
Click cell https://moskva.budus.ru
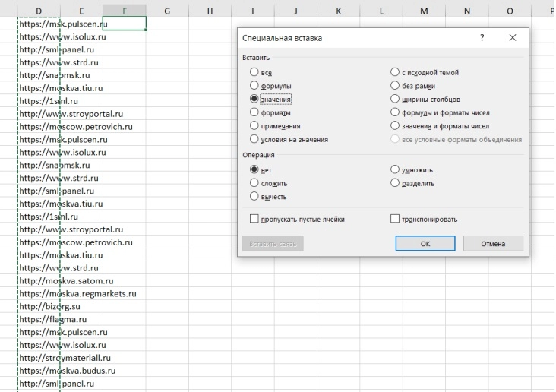pos(39,371)
